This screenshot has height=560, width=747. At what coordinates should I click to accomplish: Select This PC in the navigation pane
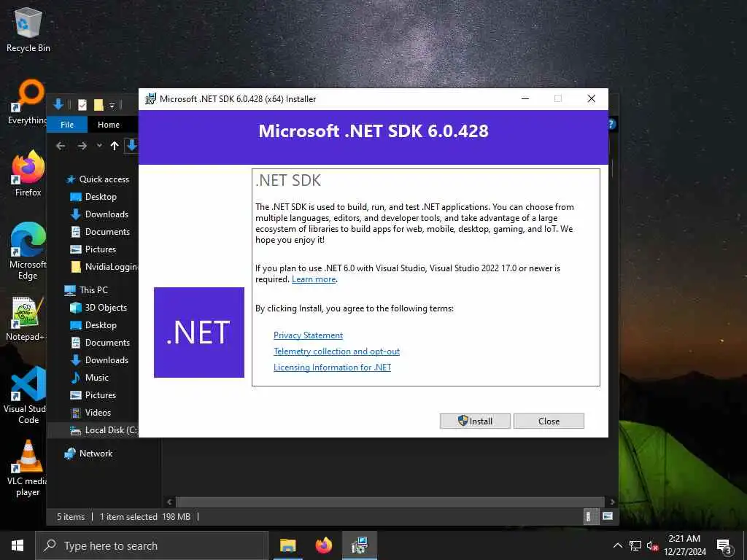86,290
